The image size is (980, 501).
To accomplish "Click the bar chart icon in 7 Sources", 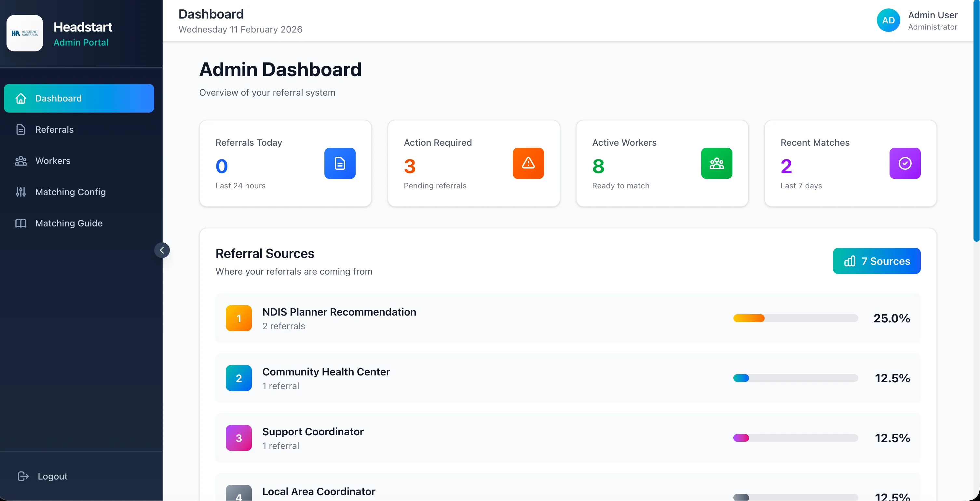I will [850, 261].
